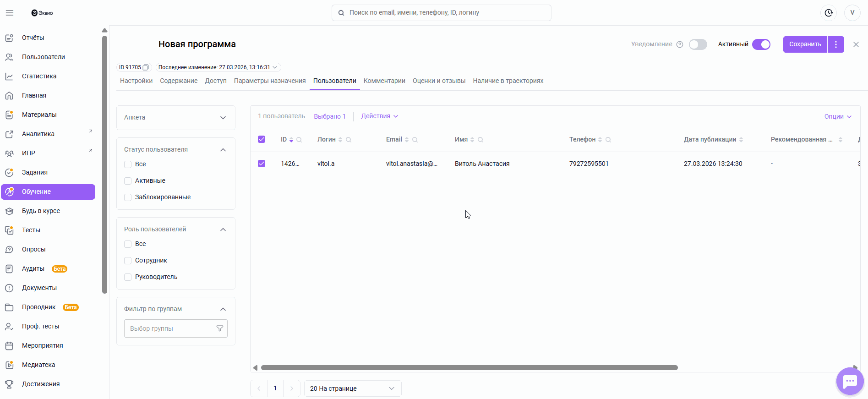Open the Действия dropdown
Viewport: 868px width, 399px height.
click(379, 116)
